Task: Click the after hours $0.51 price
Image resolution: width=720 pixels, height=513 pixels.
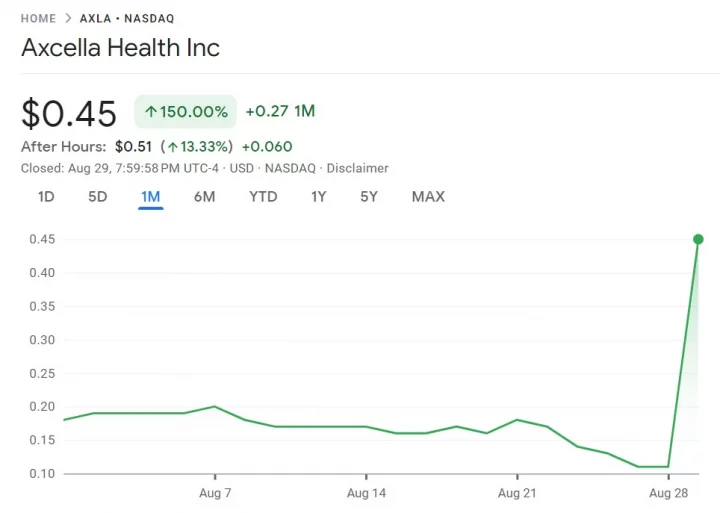Action: click(133, 147)
